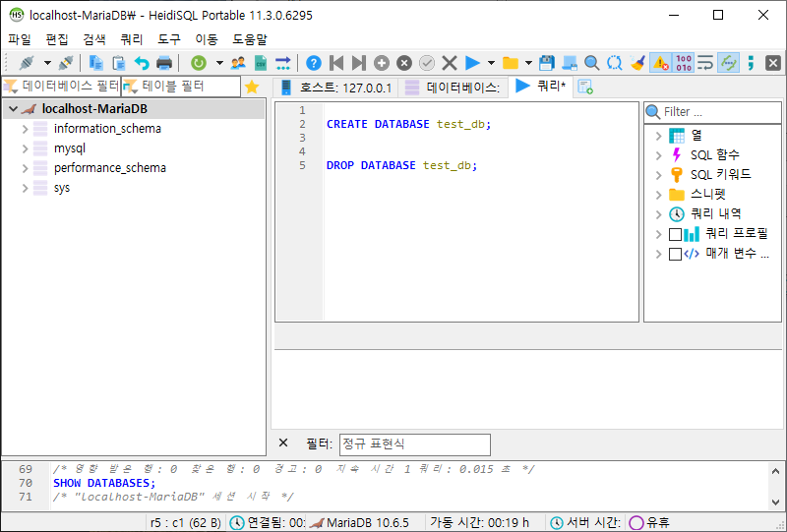
Task: Open the 검색 menu
Action: coord(94,39)
